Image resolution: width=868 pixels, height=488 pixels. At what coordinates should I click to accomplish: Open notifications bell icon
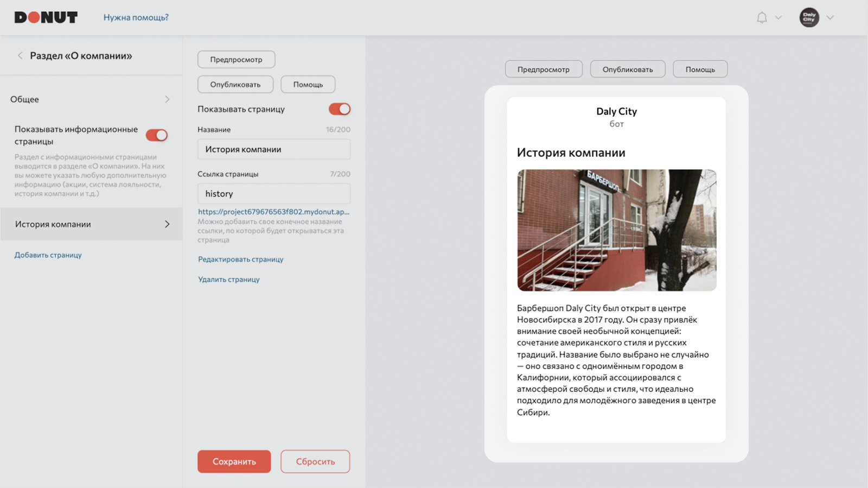pos(762,17)
